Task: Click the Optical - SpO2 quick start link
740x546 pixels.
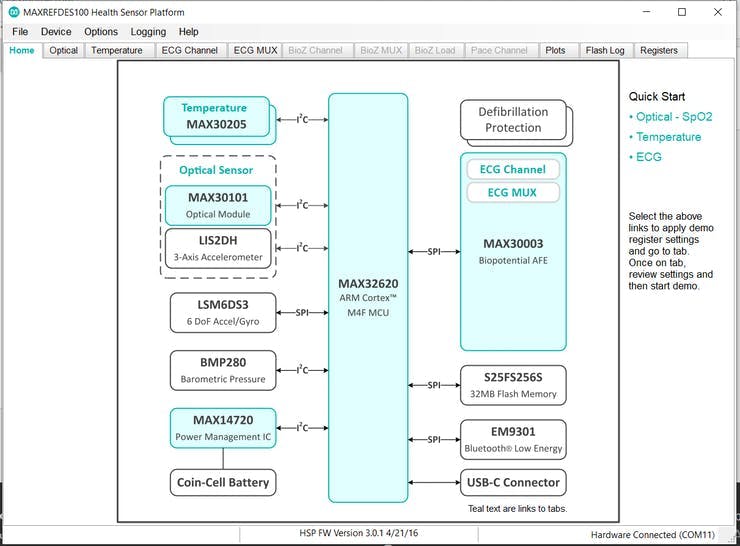Action: click(x=674, y=117)
